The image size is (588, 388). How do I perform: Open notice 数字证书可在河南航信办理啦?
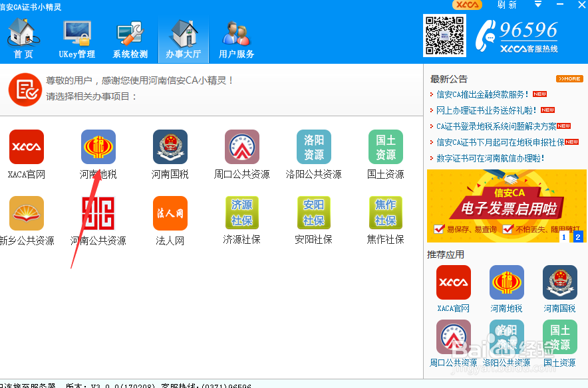tap(490, 158)
